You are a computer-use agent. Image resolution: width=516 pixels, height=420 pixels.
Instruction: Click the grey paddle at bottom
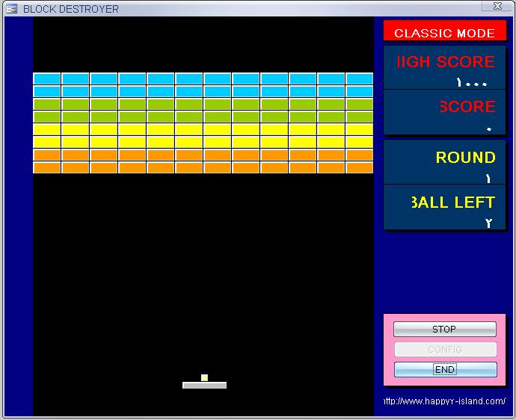point(204,385)
